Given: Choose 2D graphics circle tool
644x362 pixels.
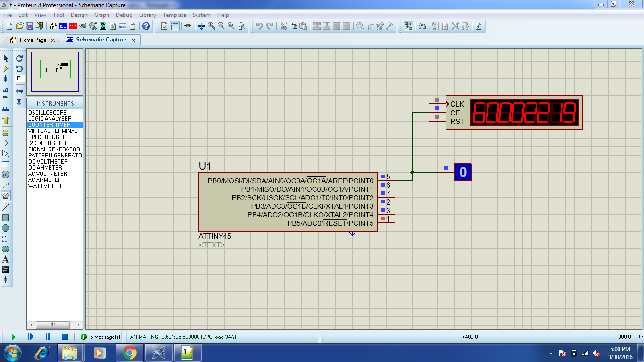Looking at the screenshot, I should click(6, 228).
